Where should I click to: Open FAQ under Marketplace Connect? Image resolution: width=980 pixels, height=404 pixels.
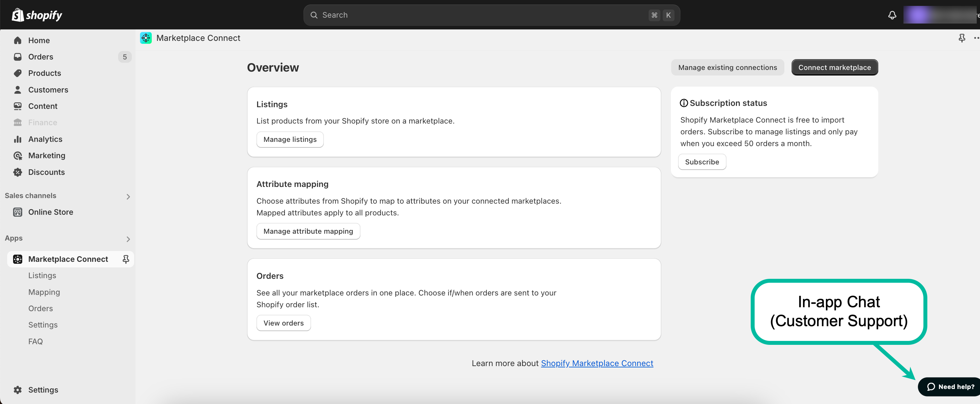[x=35, y=342]
